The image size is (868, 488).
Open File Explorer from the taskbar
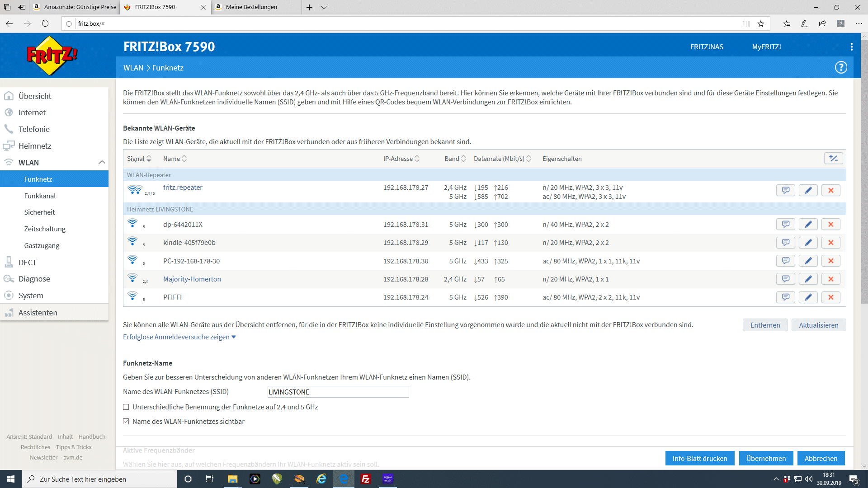coord(233,479)
